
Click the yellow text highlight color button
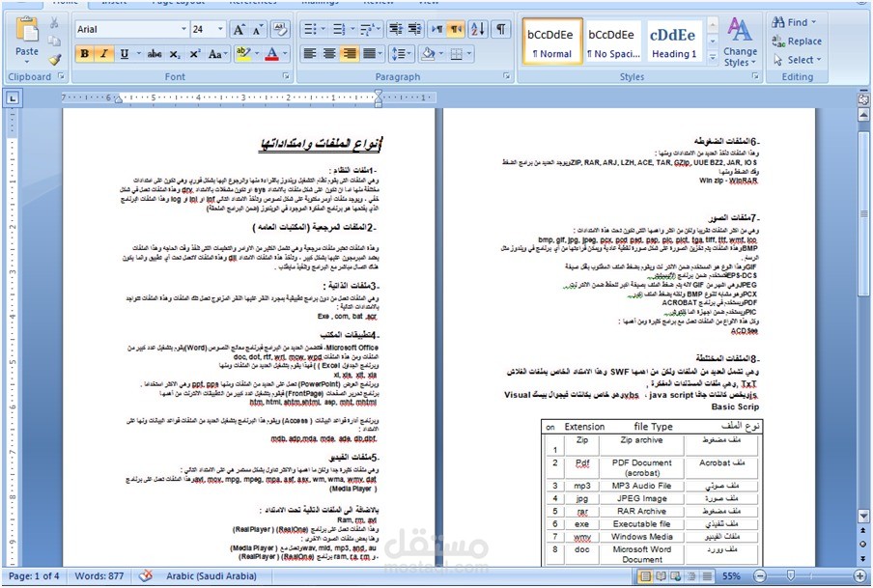(242, 53)
